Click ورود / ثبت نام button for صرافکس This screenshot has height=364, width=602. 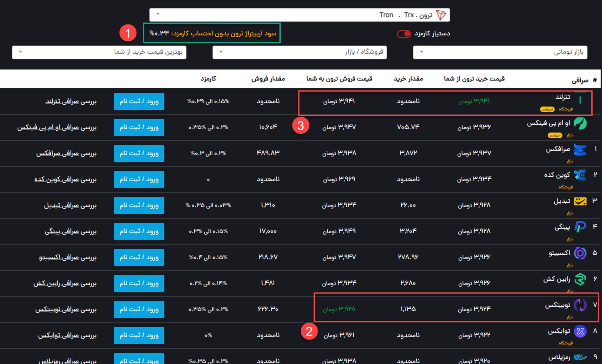click(139, 153)
